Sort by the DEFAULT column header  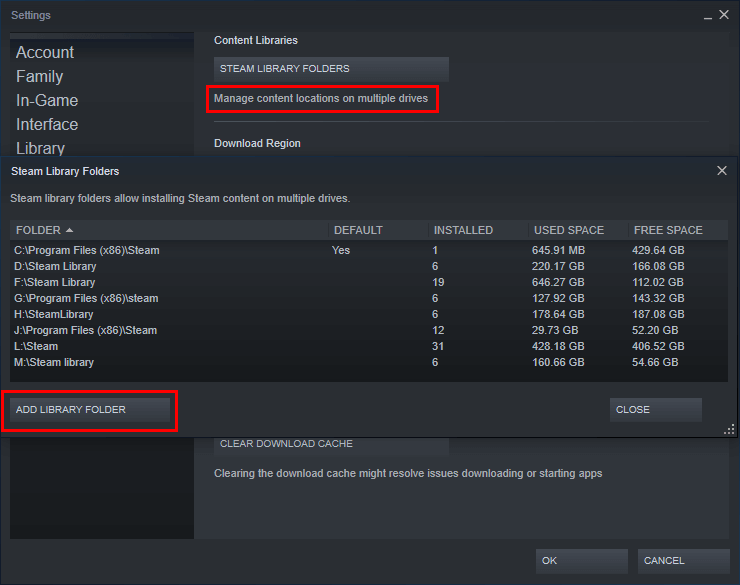378,230
